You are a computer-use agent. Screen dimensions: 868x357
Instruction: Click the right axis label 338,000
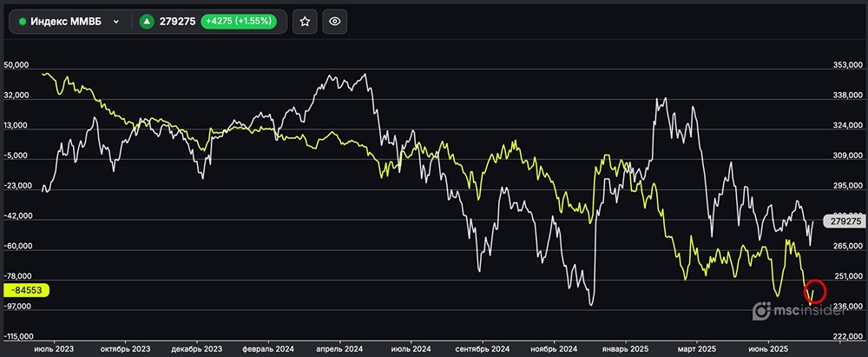coord(847,96)
